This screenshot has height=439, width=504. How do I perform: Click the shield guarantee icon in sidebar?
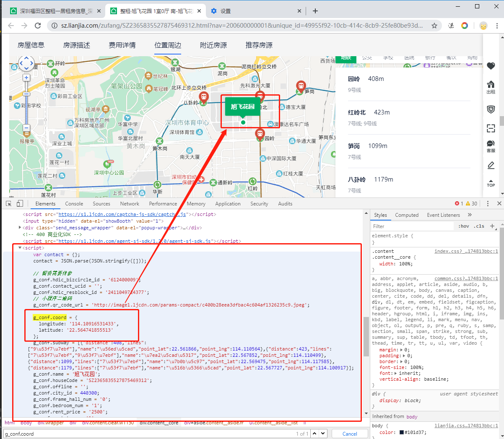point(491,109)
